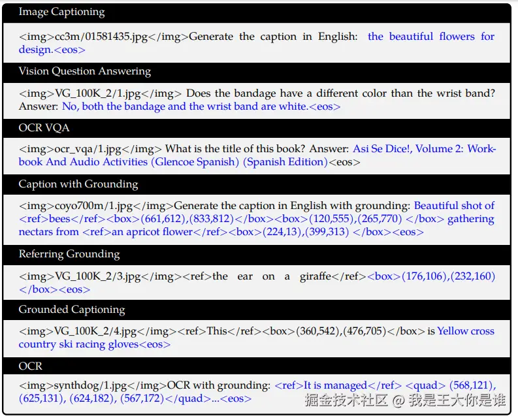
Task: Click the 'Image Captioning' header row
Action: [x=256, y=12]
